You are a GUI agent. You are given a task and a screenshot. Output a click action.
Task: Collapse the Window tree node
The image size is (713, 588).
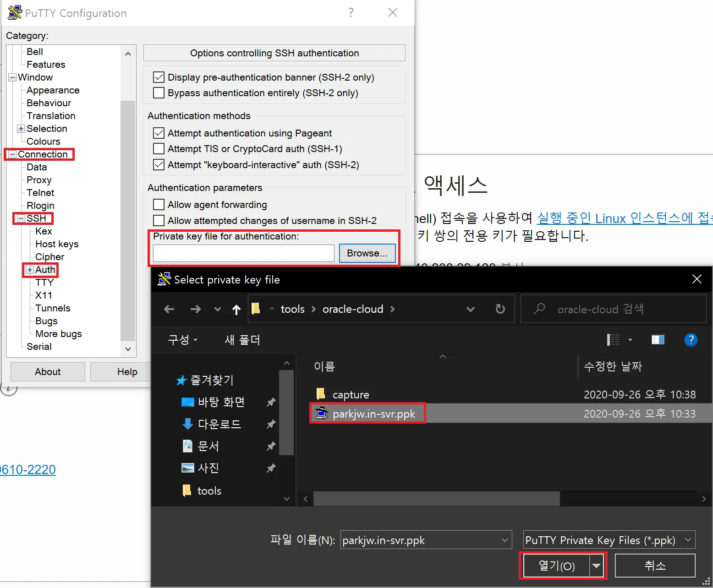coord(12,77)
